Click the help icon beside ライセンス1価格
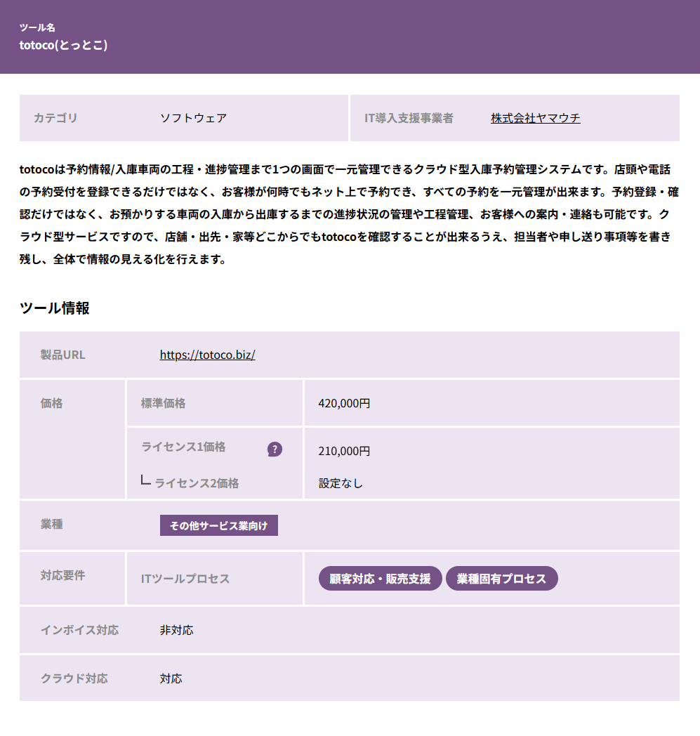This screenshot has width=700, height=736. [275, 449]
